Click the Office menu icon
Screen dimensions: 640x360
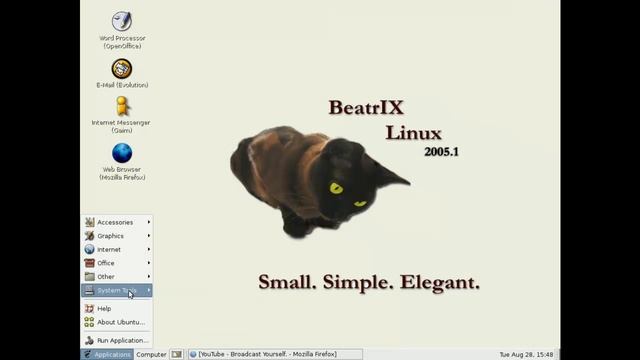coord(89,263)
